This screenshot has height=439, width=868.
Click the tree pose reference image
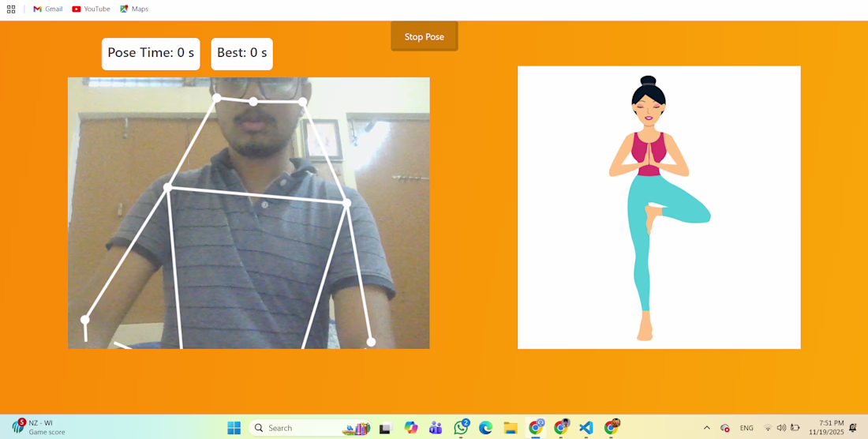tap(659, 208)
